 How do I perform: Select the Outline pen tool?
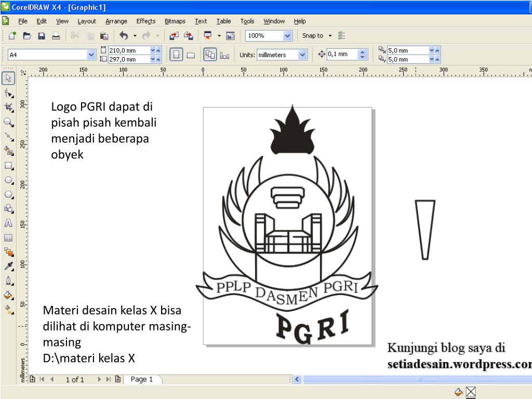click(8, 281)
